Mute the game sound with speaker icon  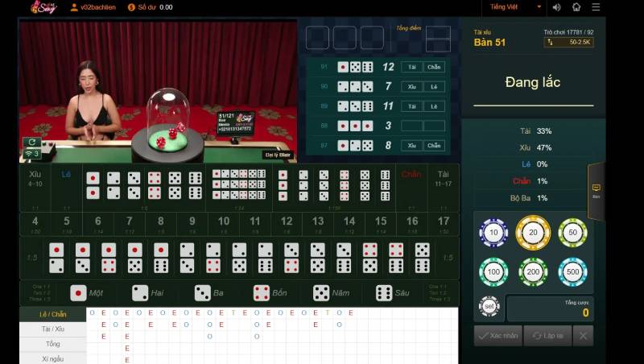point(555,7)
